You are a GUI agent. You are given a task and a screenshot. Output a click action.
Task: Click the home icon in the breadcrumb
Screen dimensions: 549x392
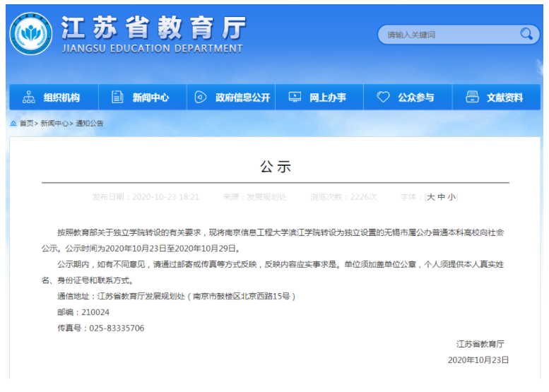click(x=13, y=124)
